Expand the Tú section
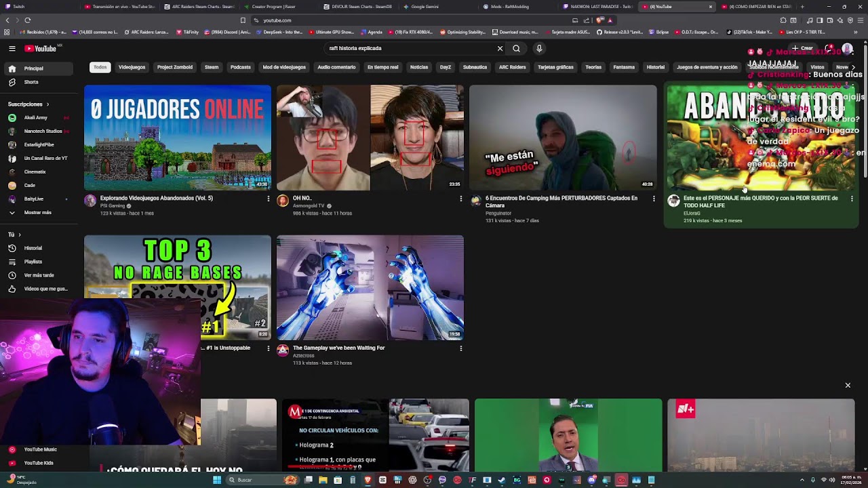This screenshot has height=488, width=868. point(14,235)
